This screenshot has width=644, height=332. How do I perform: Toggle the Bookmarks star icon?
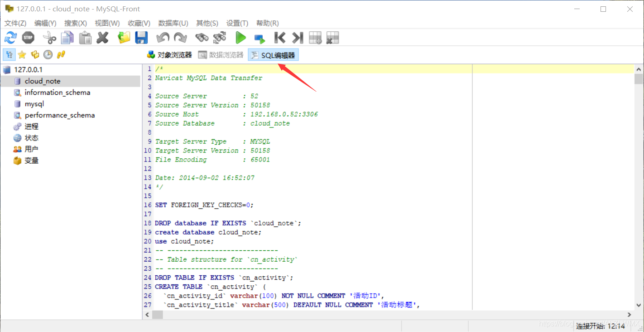(x=22, y=55)
